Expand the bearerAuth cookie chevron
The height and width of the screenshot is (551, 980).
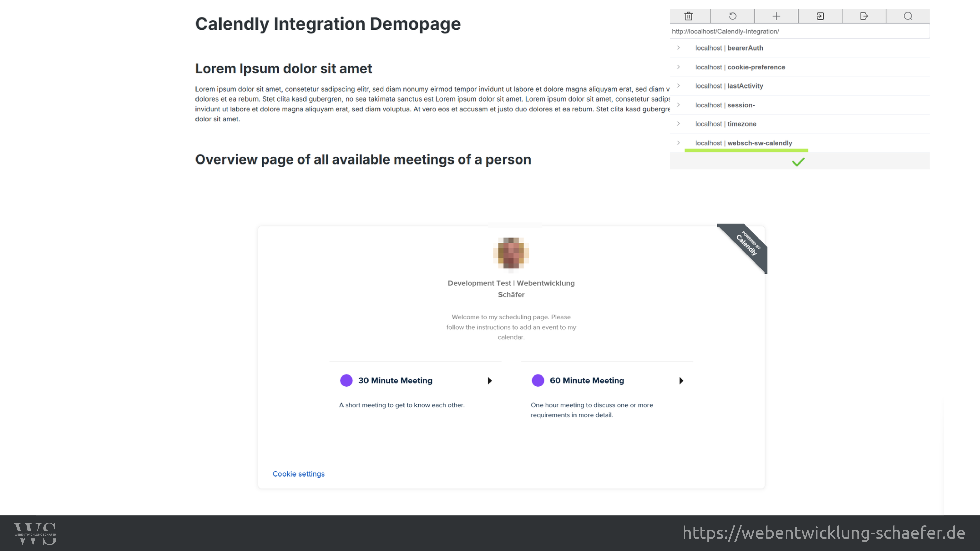click(x=678, y=48)
